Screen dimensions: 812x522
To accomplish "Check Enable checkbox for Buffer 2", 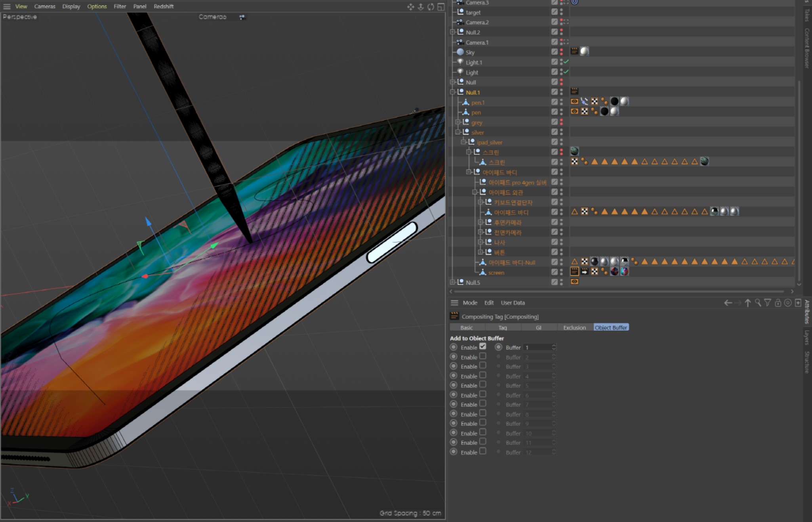I will click(x=482, y=356).
